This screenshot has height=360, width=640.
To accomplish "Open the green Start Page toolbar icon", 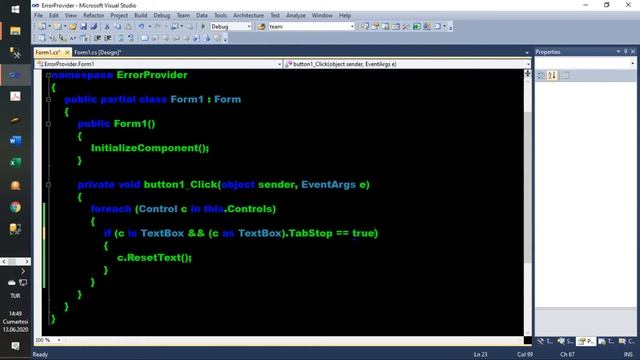I will pyautogui.click(x=416, y=27).
